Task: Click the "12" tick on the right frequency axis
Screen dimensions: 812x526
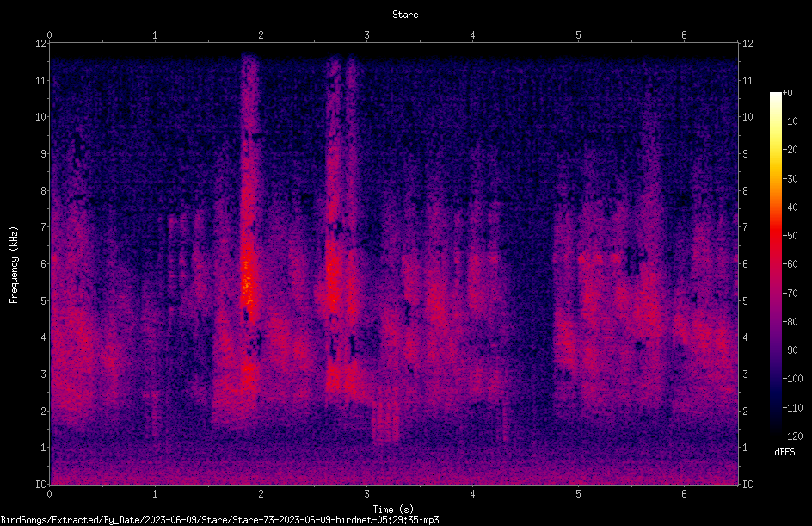Action: pos(747,44)
